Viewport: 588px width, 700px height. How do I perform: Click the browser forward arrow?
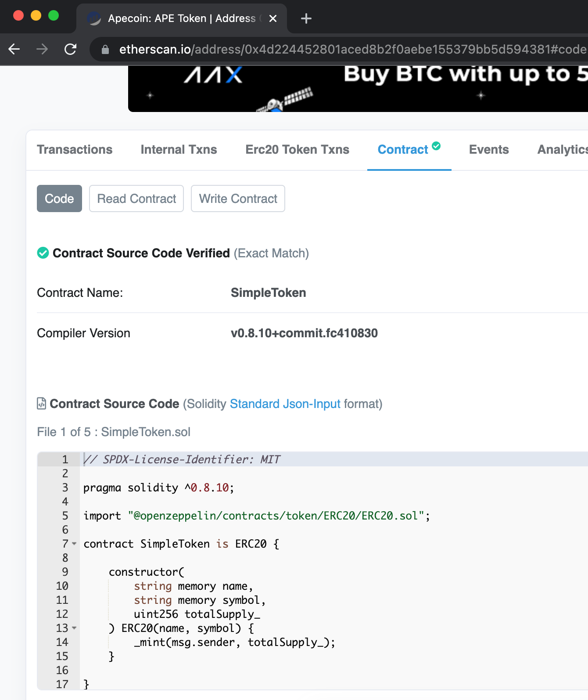pos(42,49)
